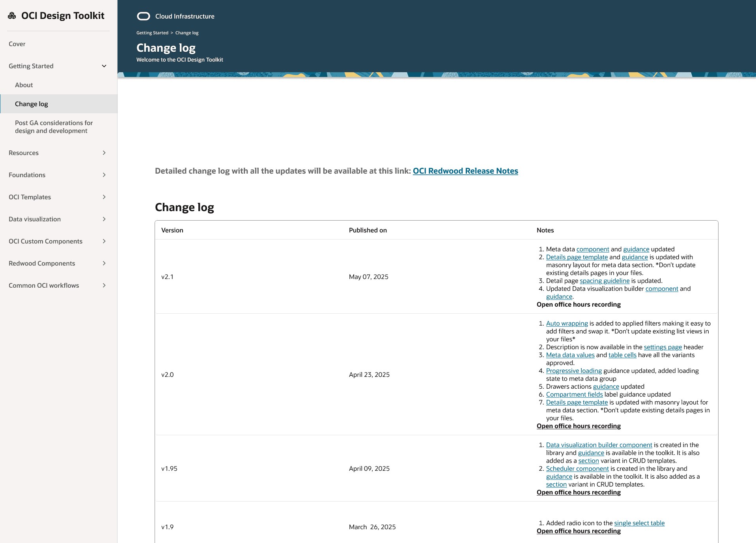Viewport: 756px width, 543px height.
Task: Open v1.95 Open office hours recording
Action: pyautogui.click(x=579, y=492)
